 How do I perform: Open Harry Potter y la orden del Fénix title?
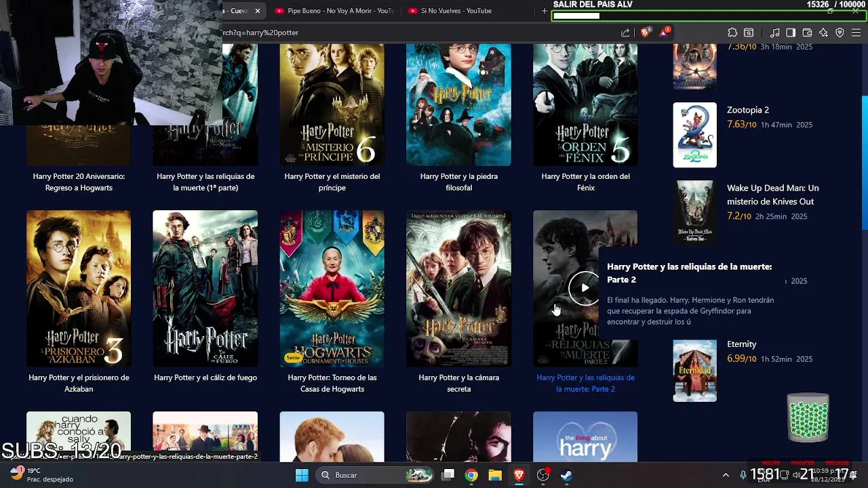(x=585, y=182)
